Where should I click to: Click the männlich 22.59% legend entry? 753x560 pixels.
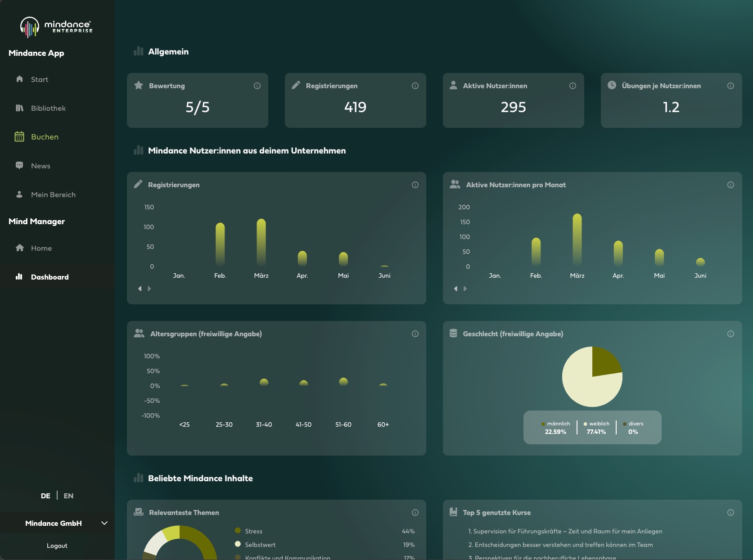coord(555,428)
